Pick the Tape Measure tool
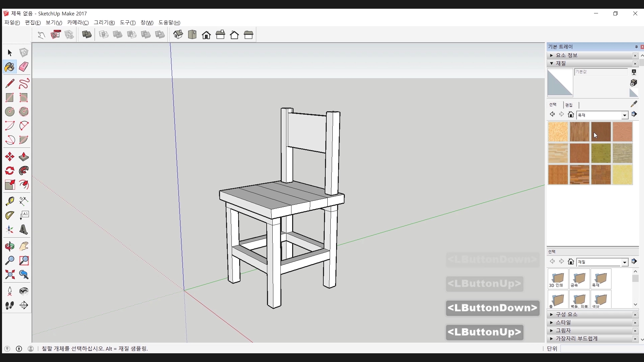Screen dimensions: 644x362 10,201
